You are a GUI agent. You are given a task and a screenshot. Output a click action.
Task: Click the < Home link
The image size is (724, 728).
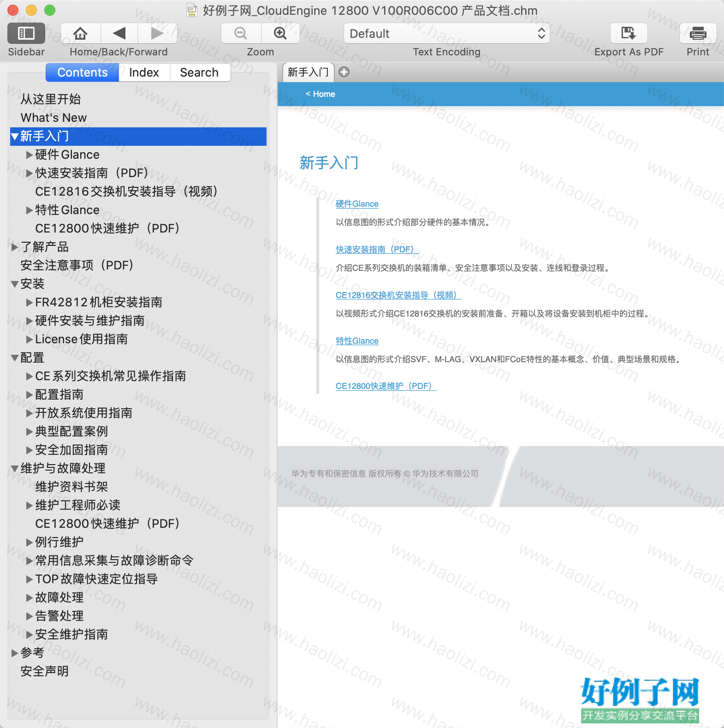click(x=320, y=94)
